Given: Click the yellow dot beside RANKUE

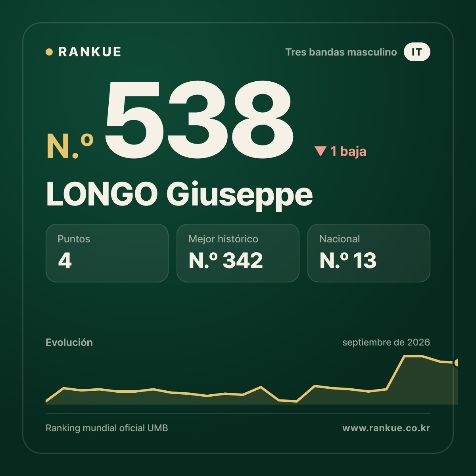Looking at the screenshot, I should click(x=49, y=52).
